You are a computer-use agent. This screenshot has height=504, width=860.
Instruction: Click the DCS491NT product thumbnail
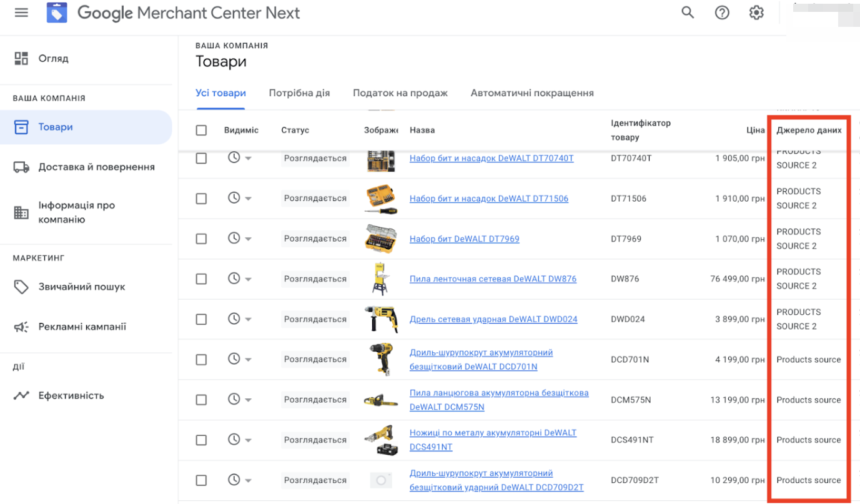click(380, 440)
